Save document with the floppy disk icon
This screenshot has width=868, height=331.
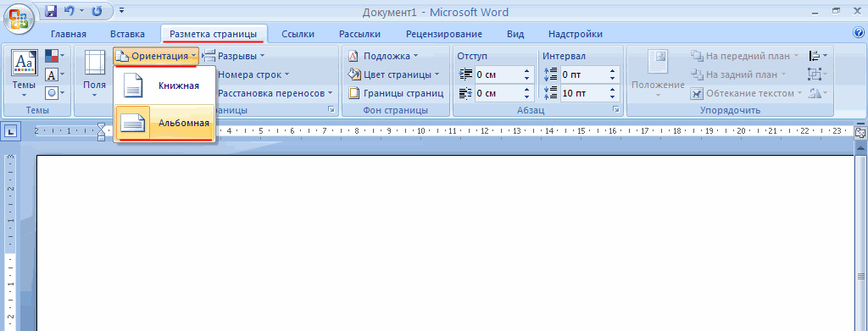point(50,11)
